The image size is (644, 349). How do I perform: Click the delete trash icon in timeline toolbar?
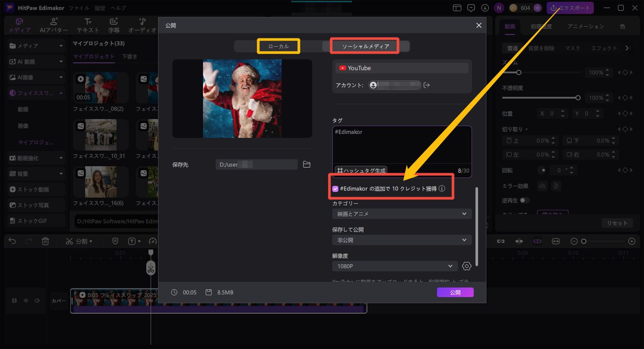pyautogui.click(x=45, y=241)
